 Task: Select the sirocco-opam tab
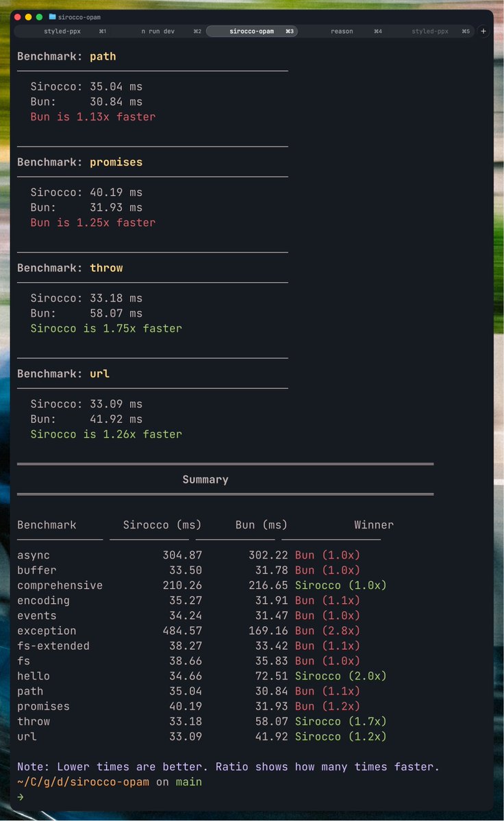point(252,31)
